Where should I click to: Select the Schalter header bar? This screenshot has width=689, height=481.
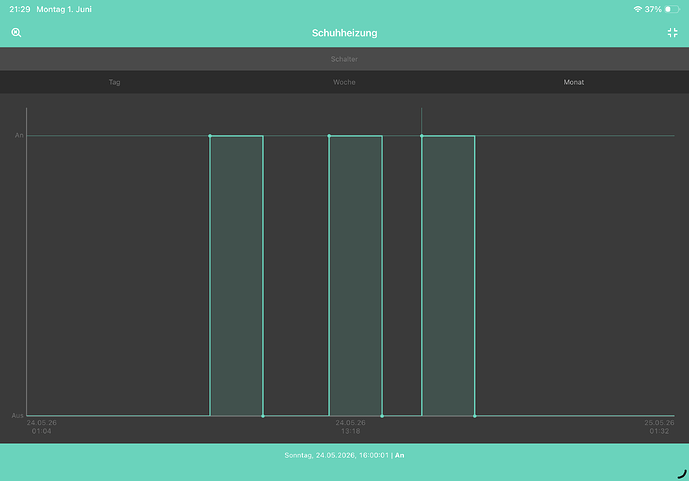coord(344,59)
